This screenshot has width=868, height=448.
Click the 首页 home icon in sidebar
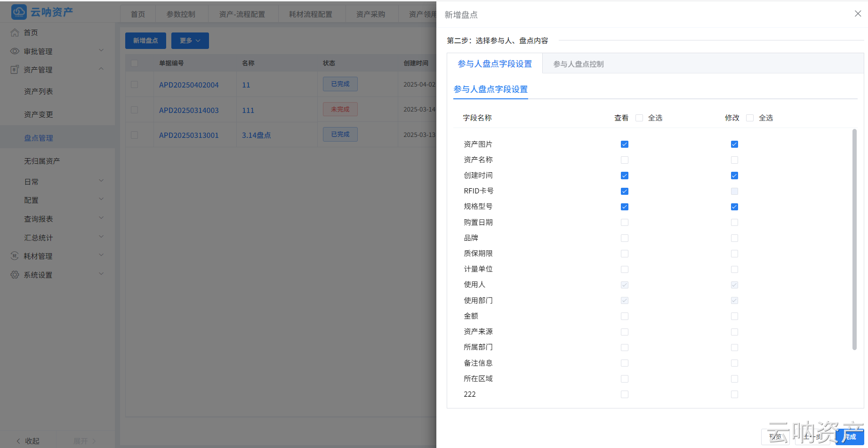click(x=14, y=32)
